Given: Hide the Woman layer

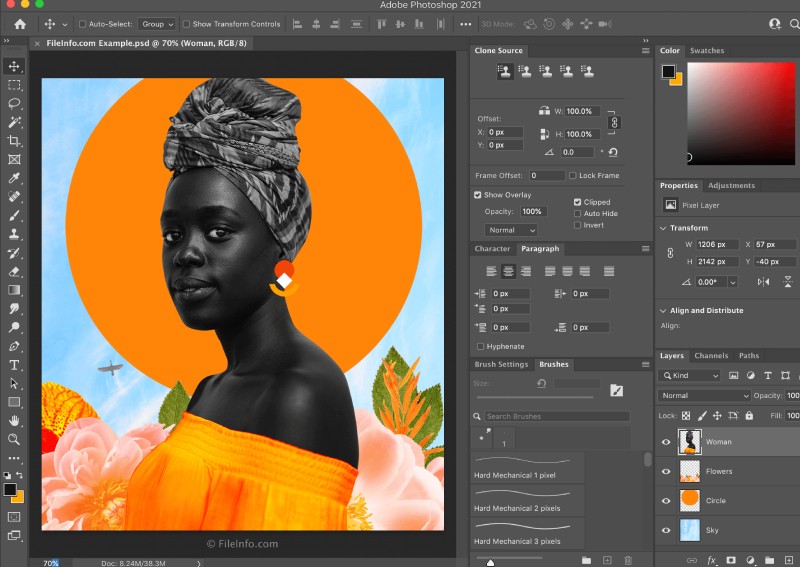Looking at the screenshot, I should point(666,441).
